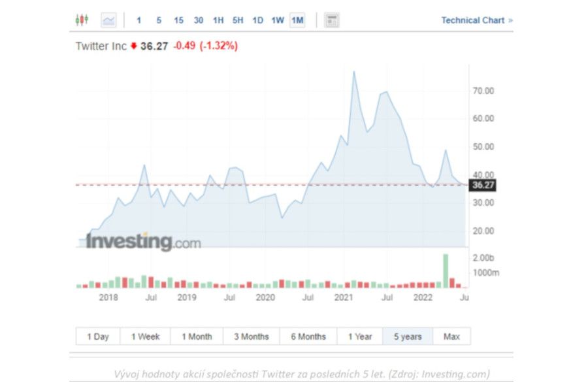Show the 1 Day range

pos(98,336)
